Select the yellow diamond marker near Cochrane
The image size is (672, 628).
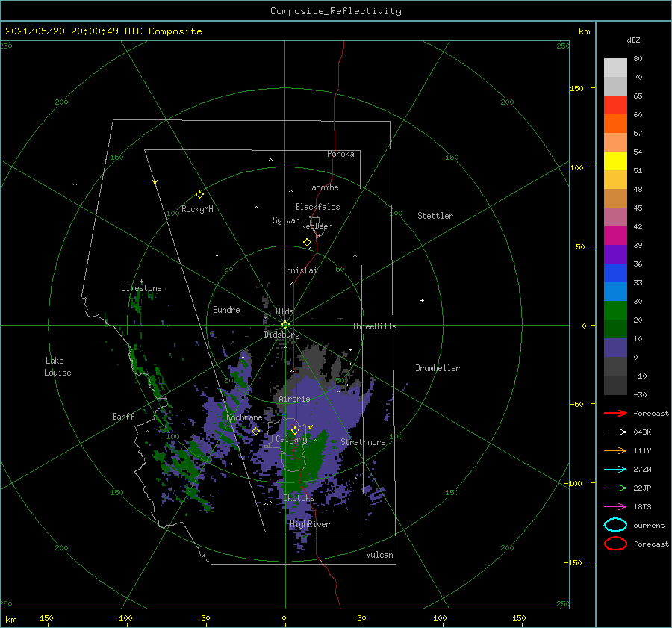(x=255, y=431)
